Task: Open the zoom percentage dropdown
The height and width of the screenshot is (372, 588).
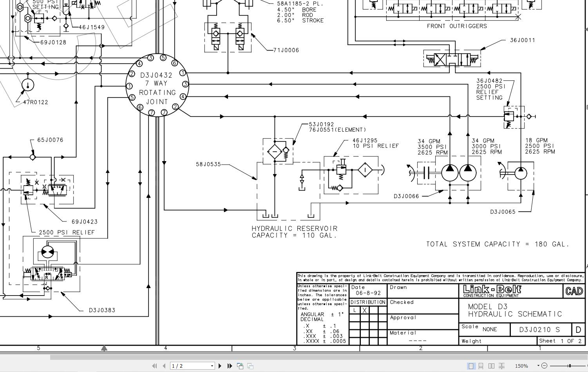Action: 538,366
